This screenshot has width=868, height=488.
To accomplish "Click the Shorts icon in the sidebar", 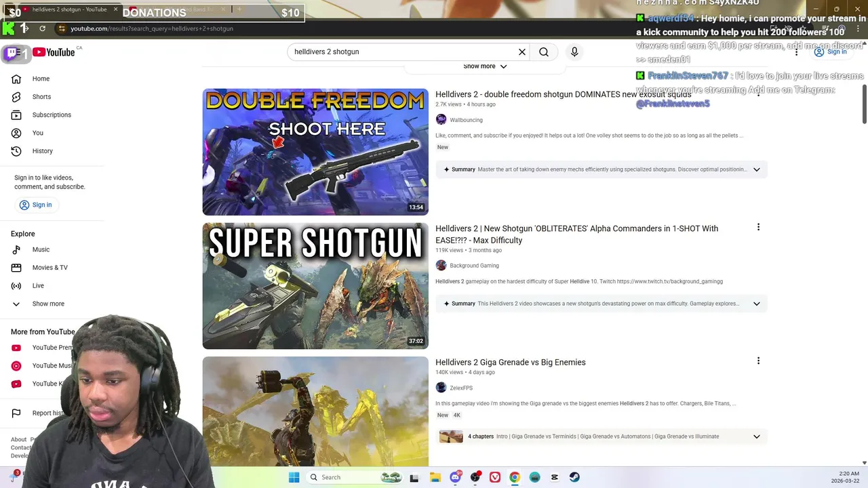I will (16, 97).
